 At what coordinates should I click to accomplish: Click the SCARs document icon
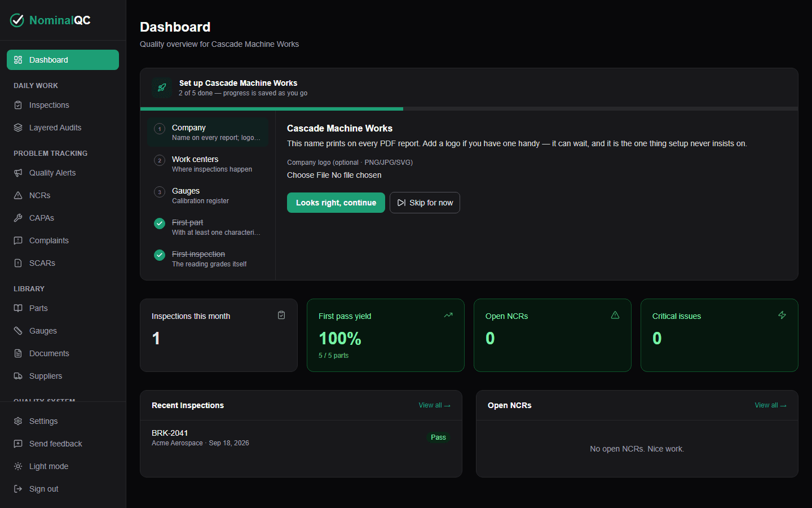point(18,263)
